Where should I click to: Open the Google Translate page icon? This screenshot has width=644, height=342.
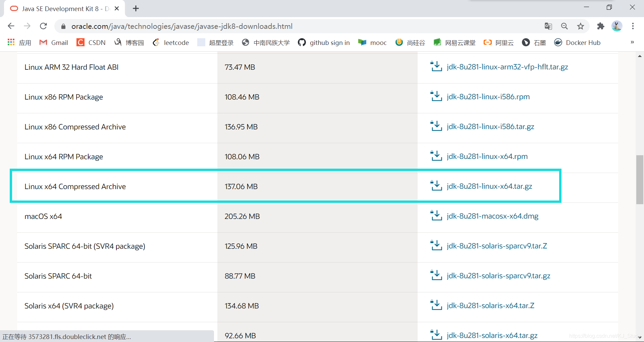click(x=548, y=26)
